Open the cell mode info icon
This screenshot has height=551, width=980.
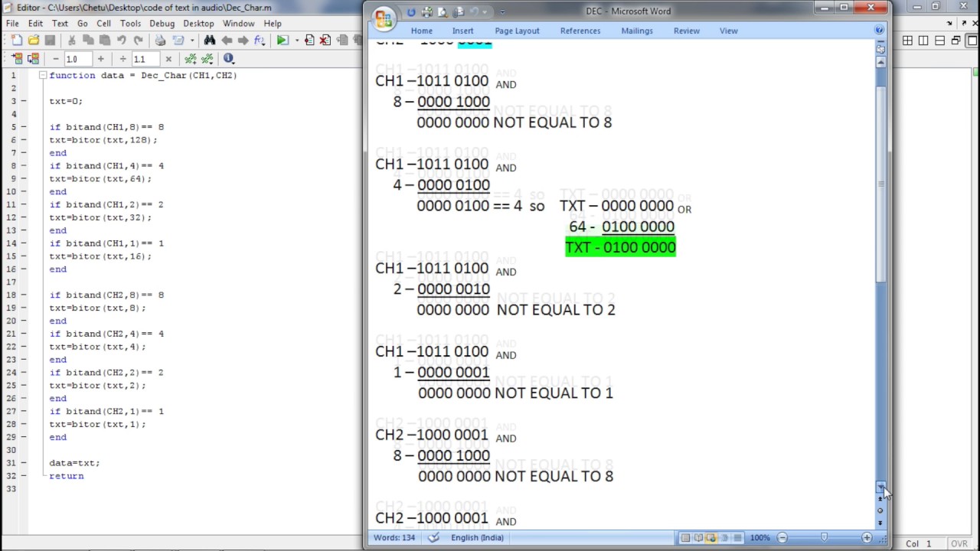coord(228,59)
